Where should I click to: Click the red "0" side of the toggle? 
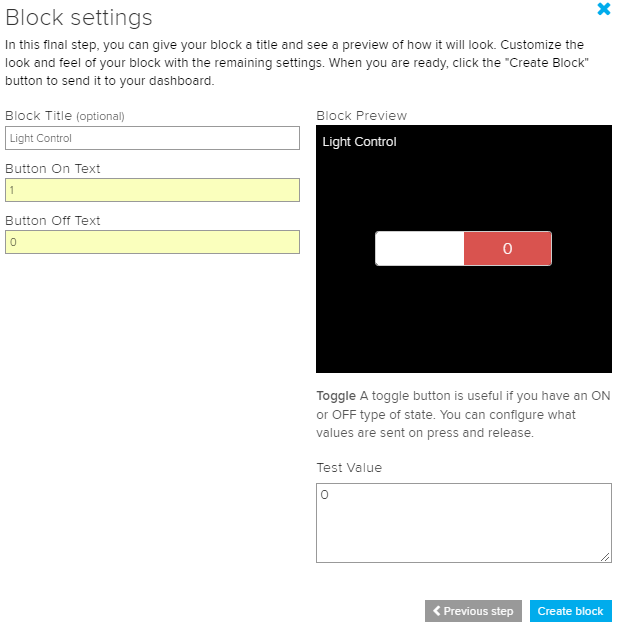coord(507,249)
